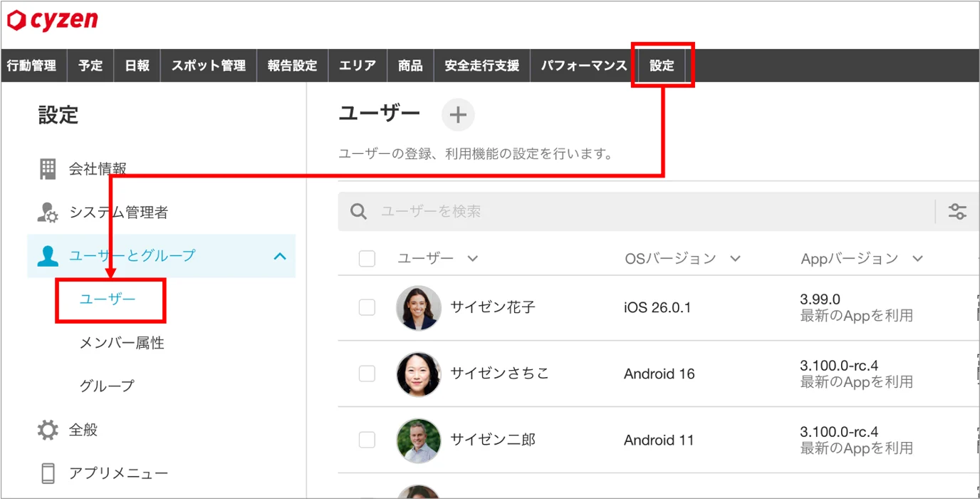Image resolution: width=980 pixels, height=499 pixels.
Task: Select メンバー属性 submenu item
Action: coord(122,343)
